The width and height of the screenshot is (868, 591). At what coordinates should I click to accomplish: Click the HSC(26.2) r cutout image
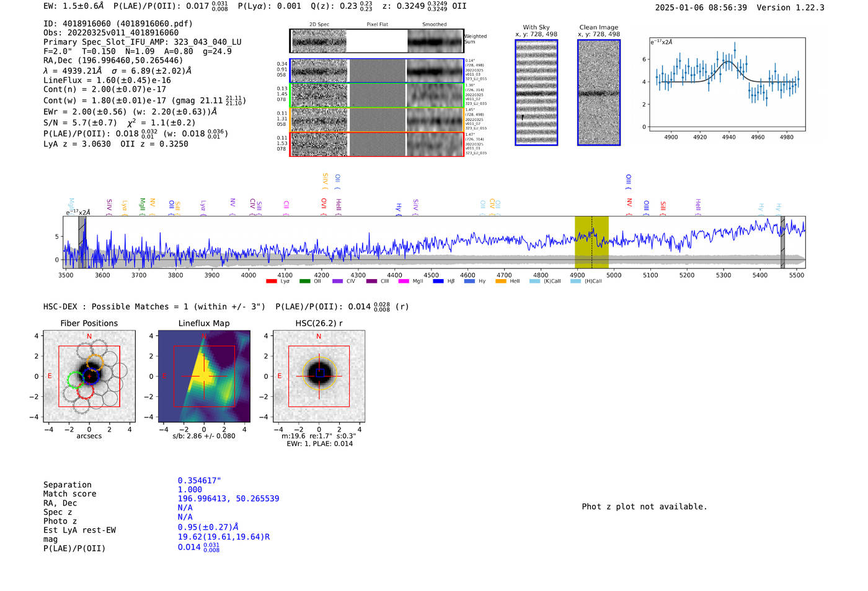[x=319, y=376]
